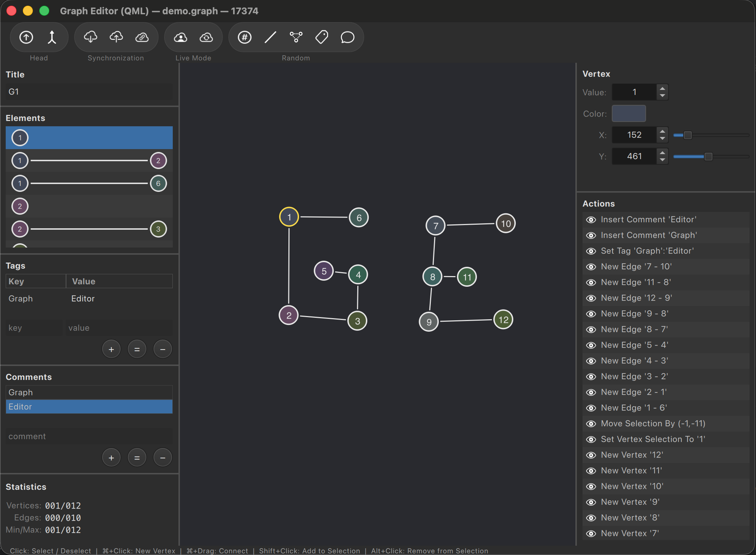Toggle eye icon for New Vertex '12'
This screenshot has height=555, width=756.
[591, 455]
